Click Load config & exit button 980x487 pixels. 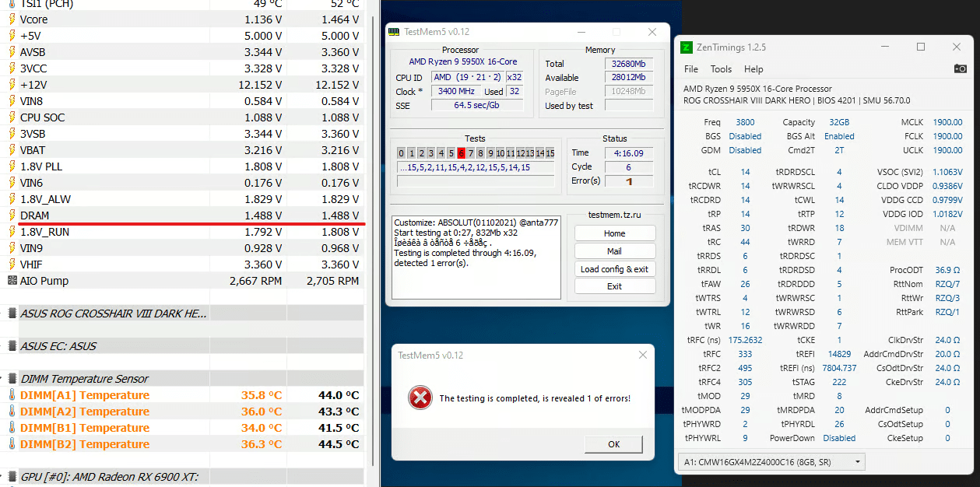pyautogui.click(x=615, y=269)
